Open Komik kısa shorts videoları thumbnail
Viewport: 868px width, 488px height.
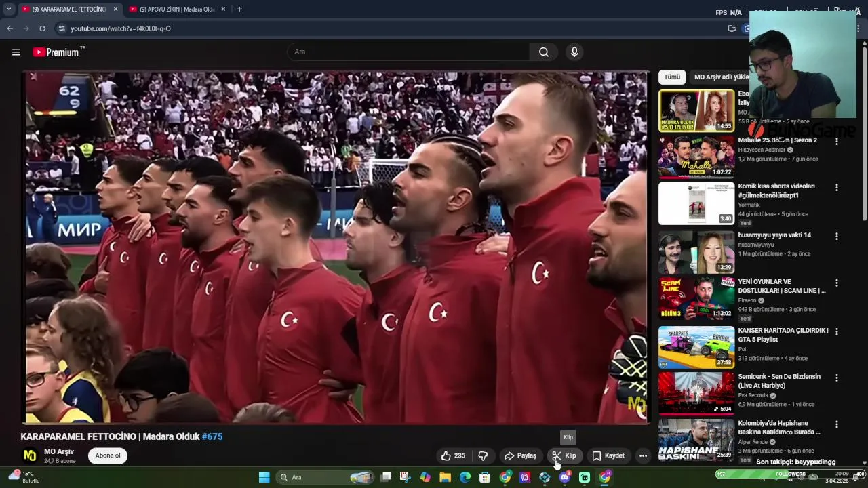(x=696, y=203)
